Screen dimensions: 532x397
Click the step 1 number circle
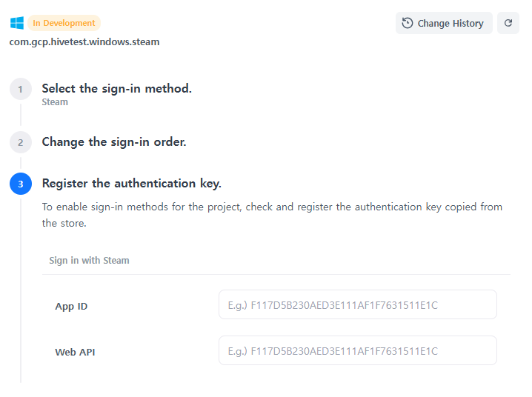coord(21,89)
